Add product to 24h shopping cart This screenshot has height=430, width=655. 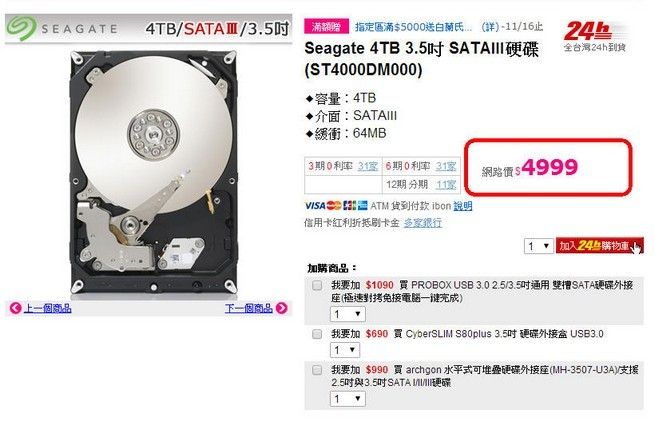point(599,246)
